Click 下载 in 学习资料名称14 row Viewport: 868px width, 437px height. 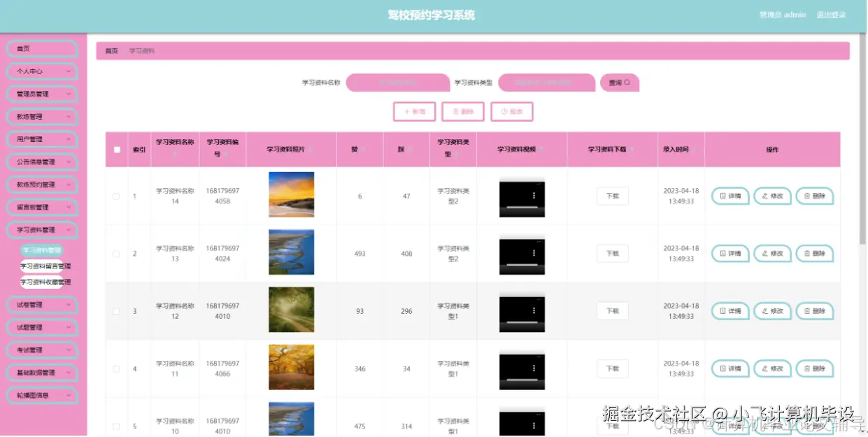613,196
